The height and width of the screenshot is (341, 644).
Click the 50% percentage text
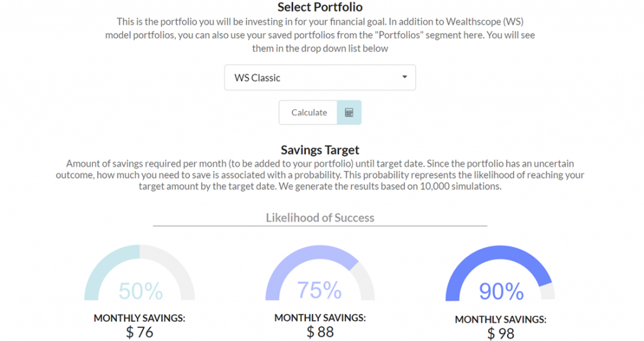(140, 291)
